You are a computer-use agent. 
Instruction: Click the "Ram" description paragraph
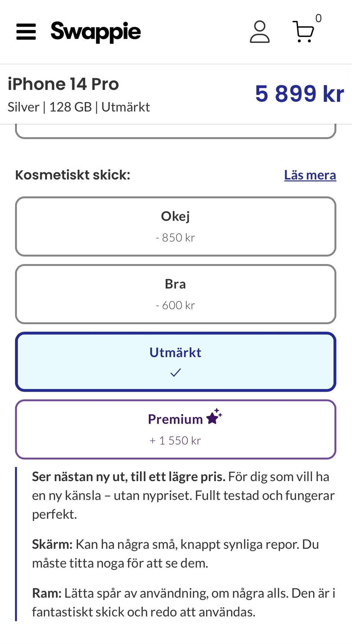point(183,602)
